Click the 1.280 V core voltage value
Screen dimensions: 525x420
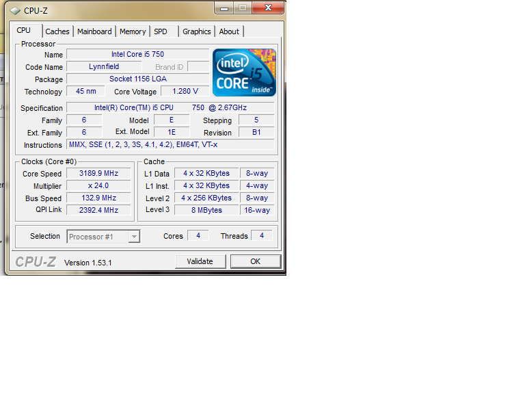coord(185,91)
